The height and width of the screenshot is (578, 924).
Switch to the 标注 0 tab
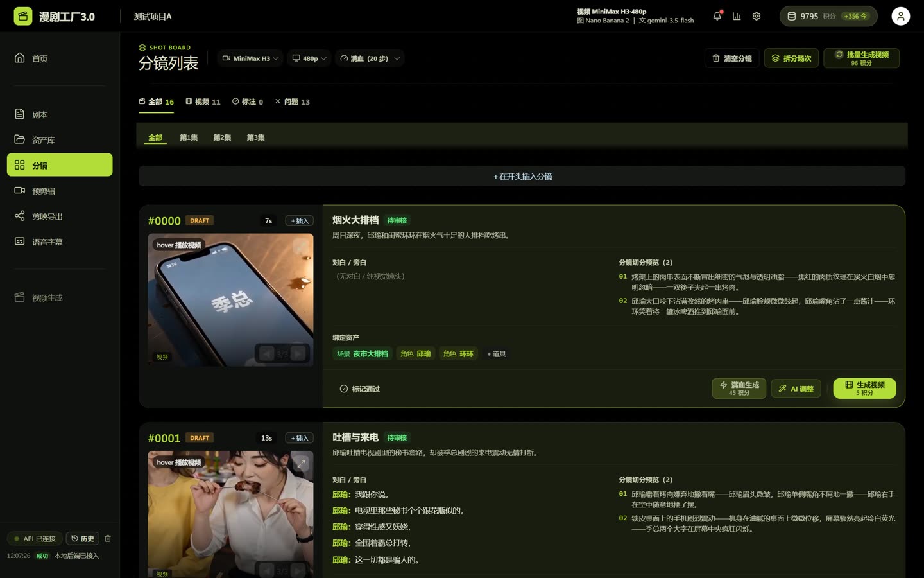[x=248, y=102]
